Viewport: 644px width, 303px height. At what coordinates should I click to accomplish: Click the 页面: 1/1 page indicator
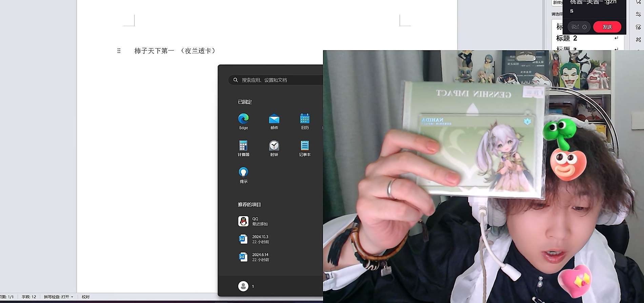pyautogui.click(x=7, y=297)
